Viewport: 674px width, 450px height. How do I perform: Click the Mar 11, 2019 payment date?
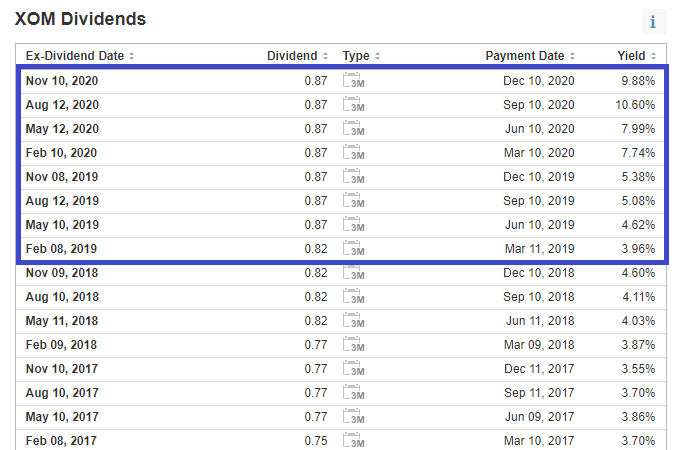pyautogui.click(x=540, y=249)
